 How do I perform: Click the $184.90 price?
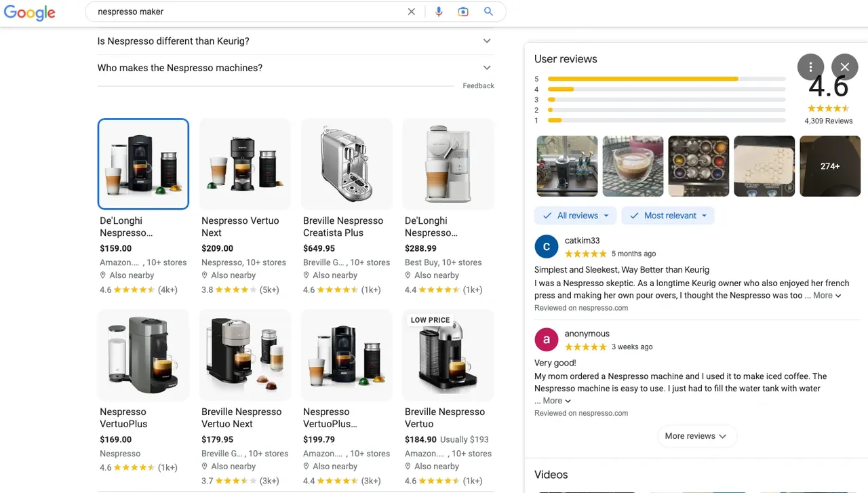click(x=421, y=439)
